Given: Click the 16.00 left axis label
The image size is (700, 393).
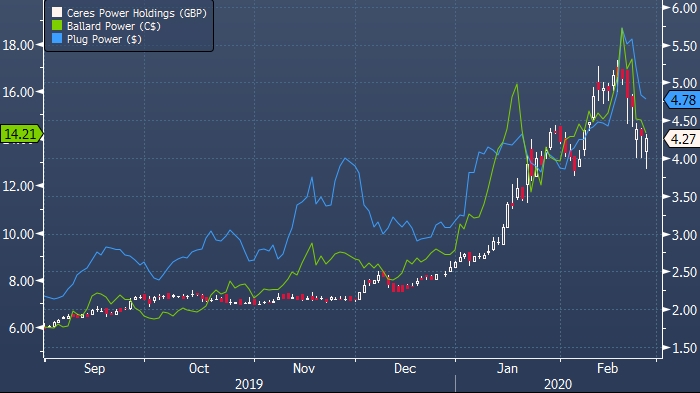Looking at the screenshot, I should tap(18, 92).
